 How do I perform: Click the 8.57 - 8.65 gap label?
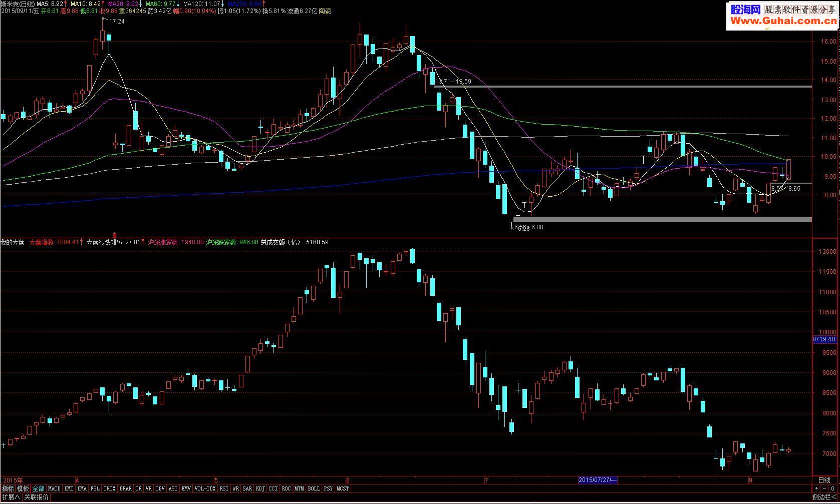[785, 189]
